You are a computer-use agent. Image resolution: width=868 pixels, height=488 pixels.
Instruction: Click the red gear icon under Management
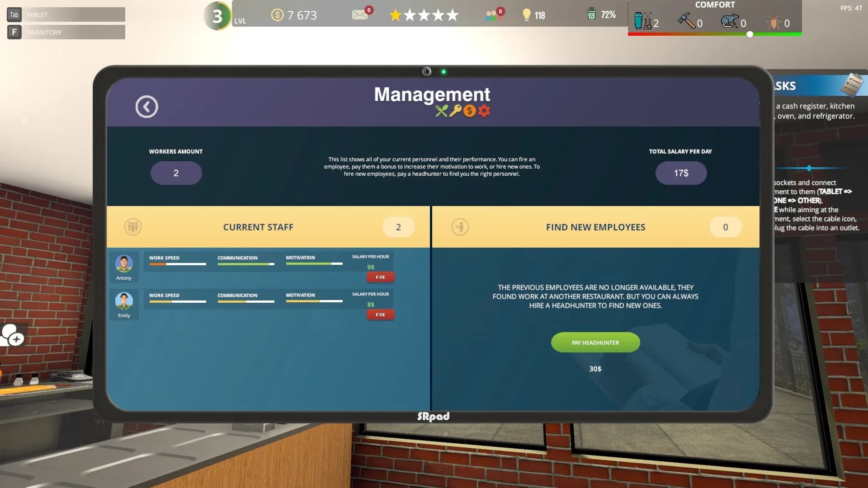pyautogui.click(x=484, y=111)
